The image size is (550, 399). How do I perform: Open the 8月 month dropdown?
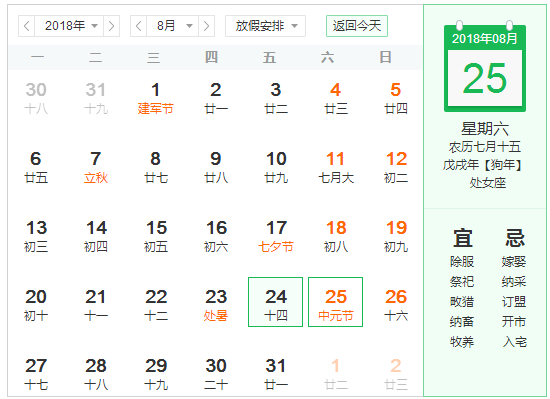[173, 26]
